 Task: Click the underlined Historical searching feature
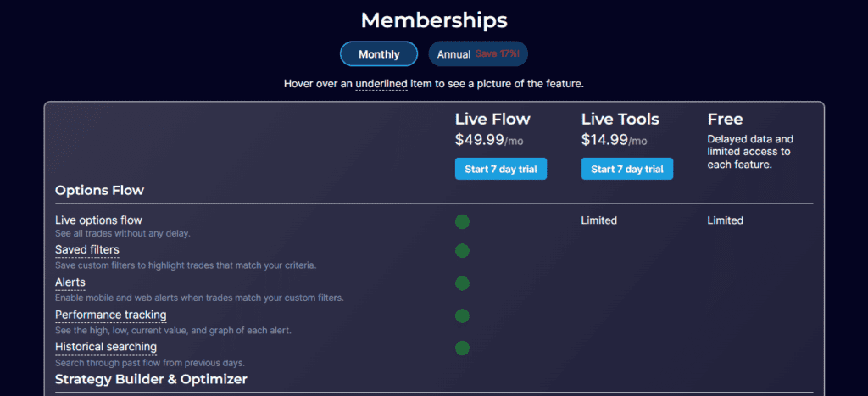tap(106, 348)
